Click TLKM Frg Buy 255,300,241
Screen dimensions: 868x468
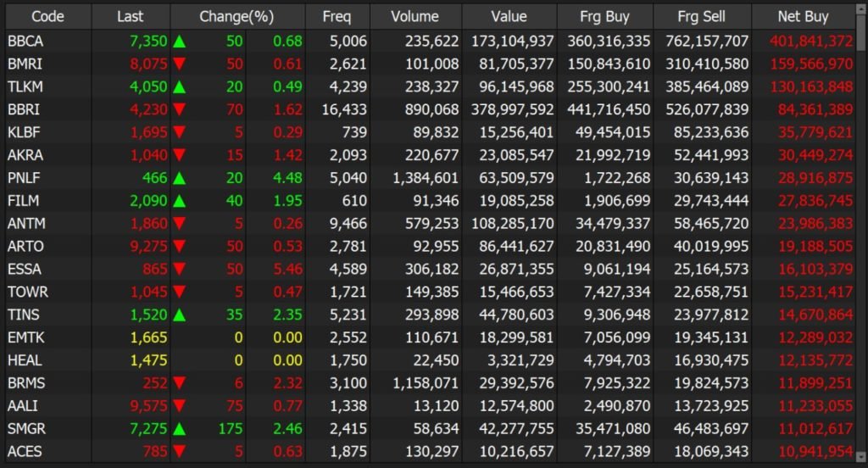point(609,87)
